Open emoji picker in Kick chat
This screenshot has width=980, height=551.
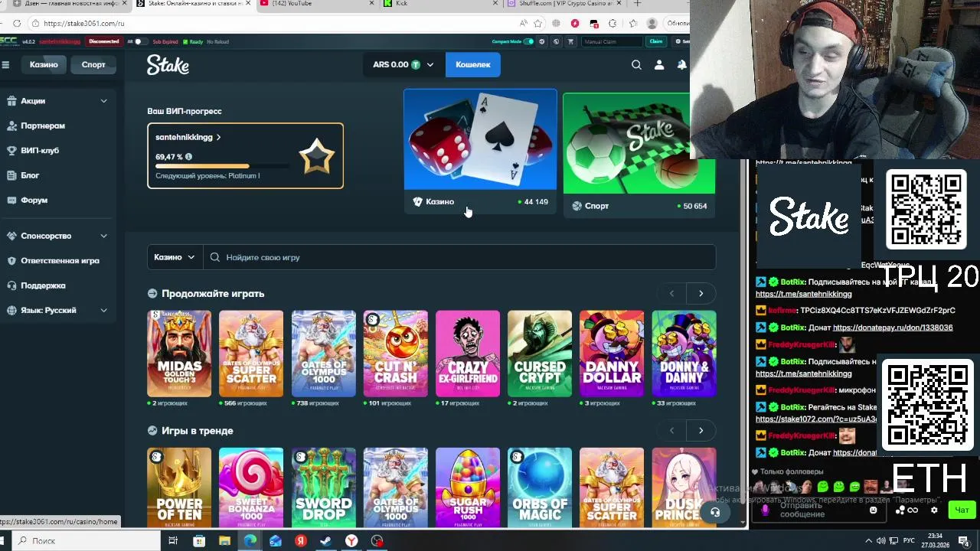coord(873,510)
